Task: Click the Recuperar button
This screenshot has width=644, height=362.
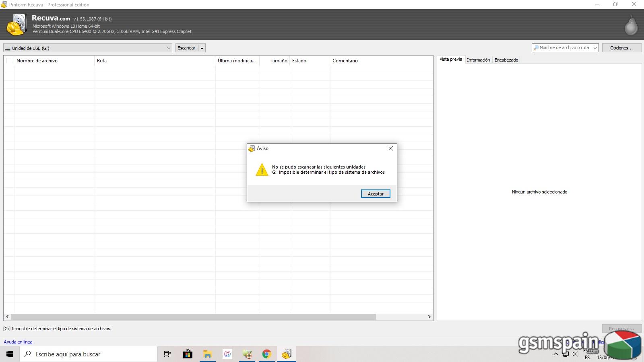Action: 621,329
